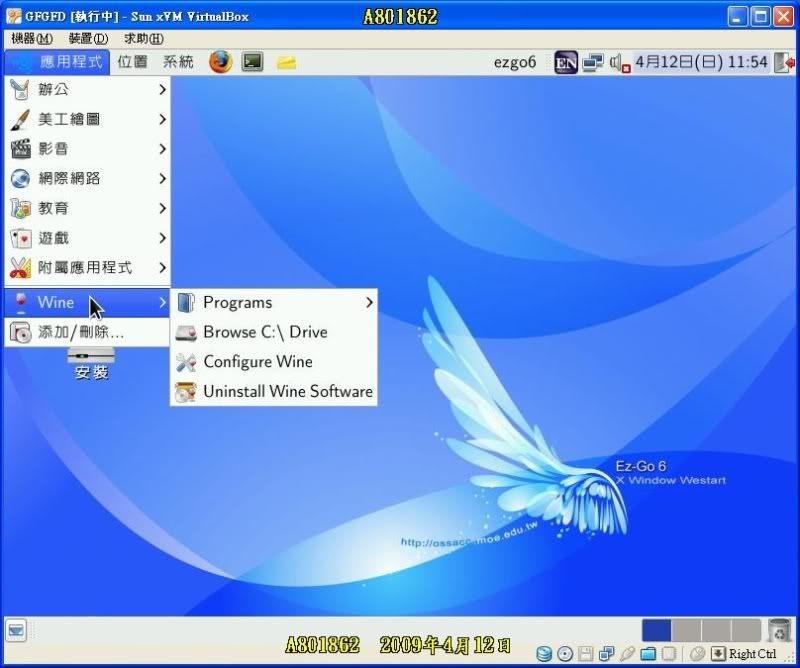Close the VirtualBox window
This screenshot has width=800, height=668.
point(783,16)
